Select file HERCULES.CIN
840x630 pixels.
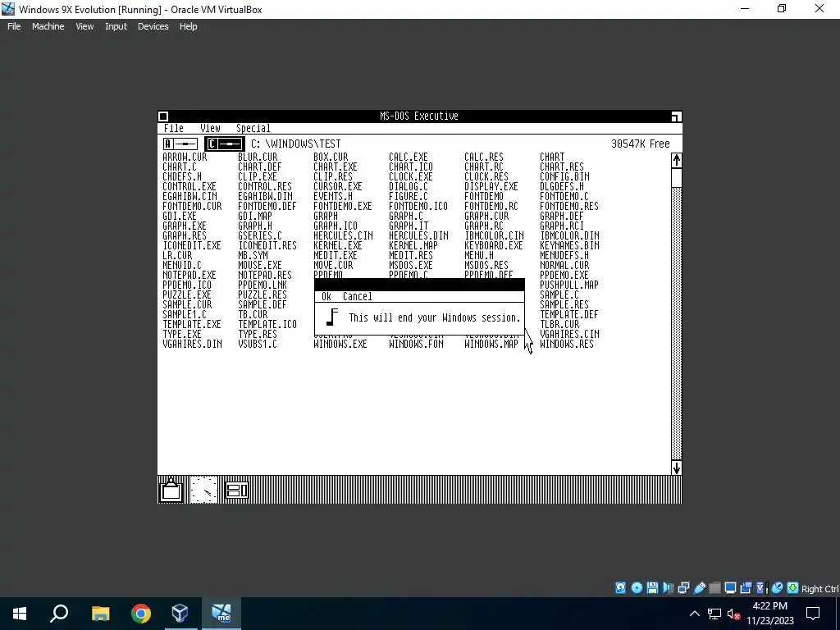coord(344,235)
